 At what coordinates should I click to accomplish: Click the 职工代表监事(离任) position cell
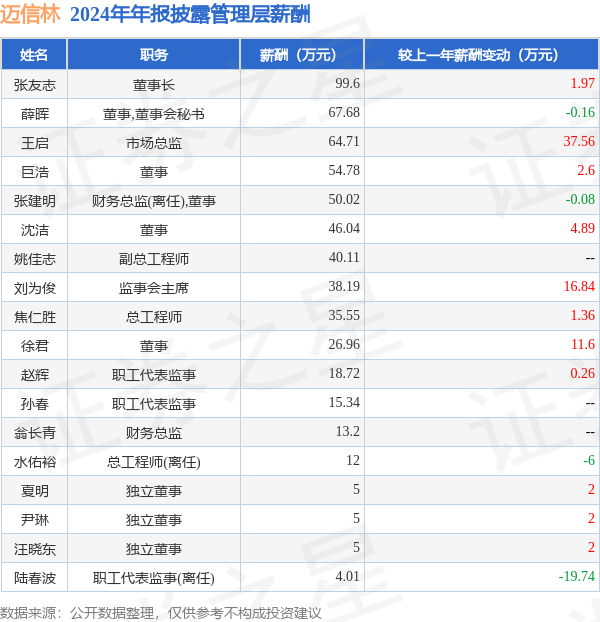154,578
